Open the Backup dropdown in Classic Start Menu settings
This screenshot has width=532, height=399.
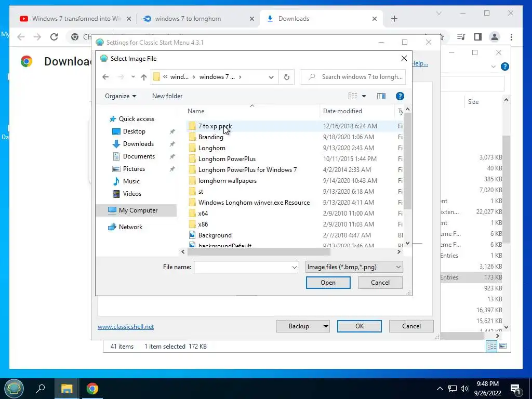[x=325, y=326]
